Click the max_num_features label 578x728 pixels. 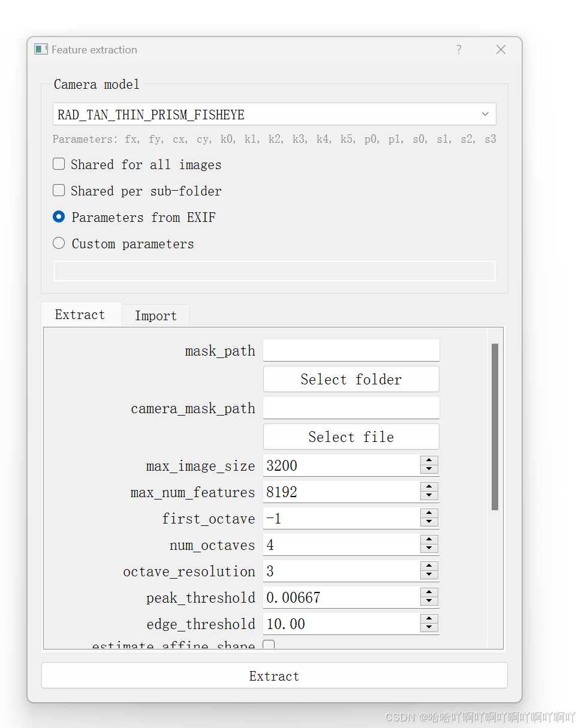coord(193,492)
